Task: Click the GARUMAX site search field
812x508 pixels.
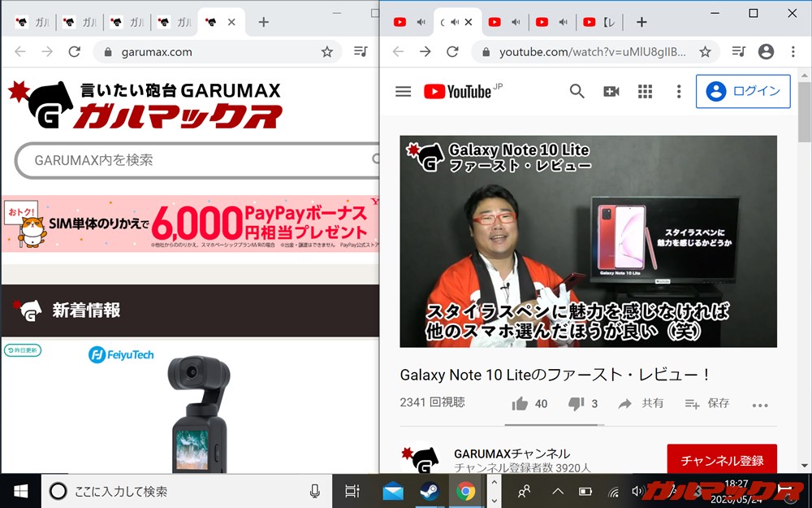Action: tap(187, 161)
